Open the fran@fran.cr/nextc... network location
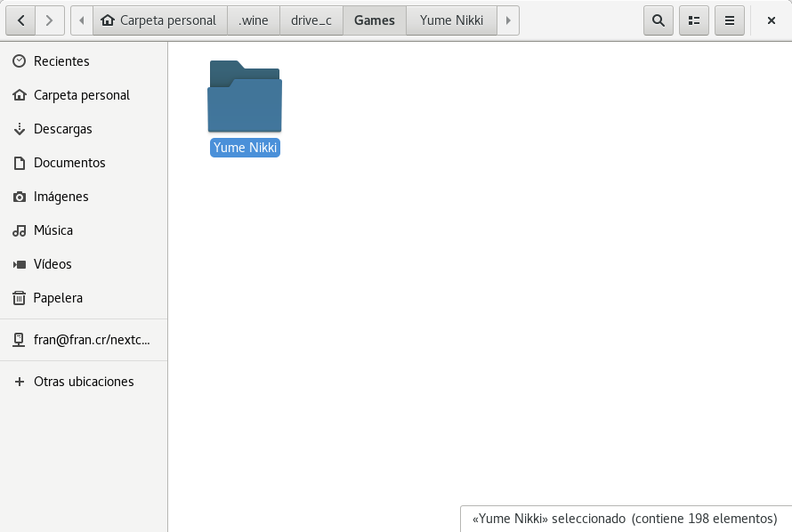Viewport: 792px width, 532px height. [x=84, y=340]
